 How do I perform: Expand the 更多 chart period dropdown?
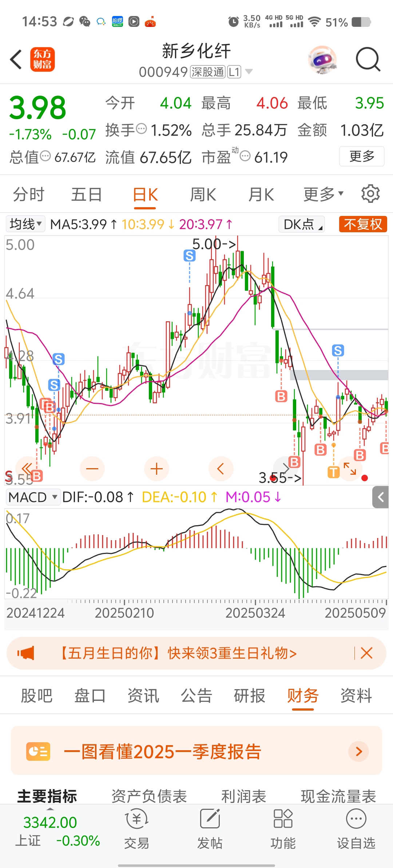click(323, 194)
